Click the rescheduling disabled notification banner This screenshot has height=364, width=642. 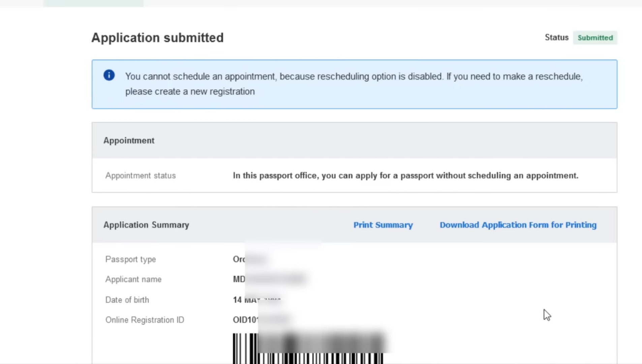point(354,84)
